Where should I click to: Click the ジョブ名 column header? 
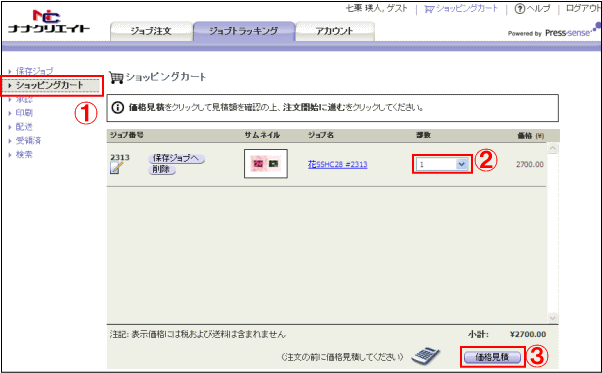click(321, 135)
